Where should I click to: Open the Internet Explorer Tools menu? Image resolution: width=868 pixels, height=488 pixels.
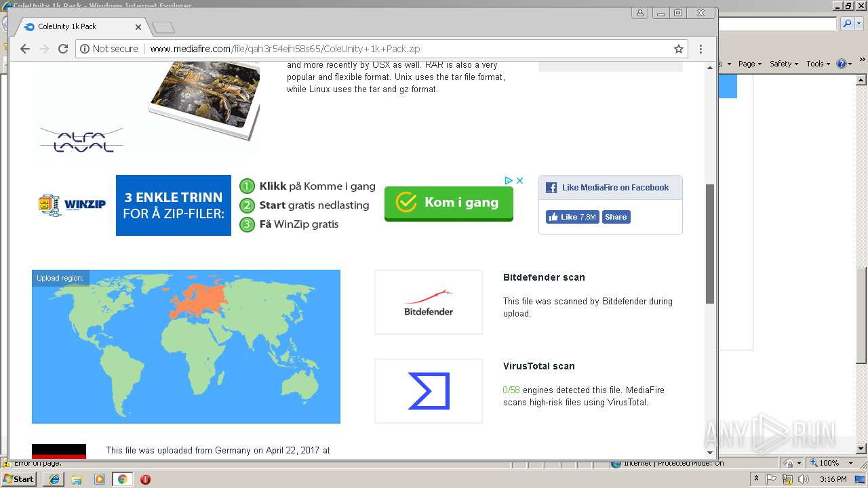(x=818, y=64)
